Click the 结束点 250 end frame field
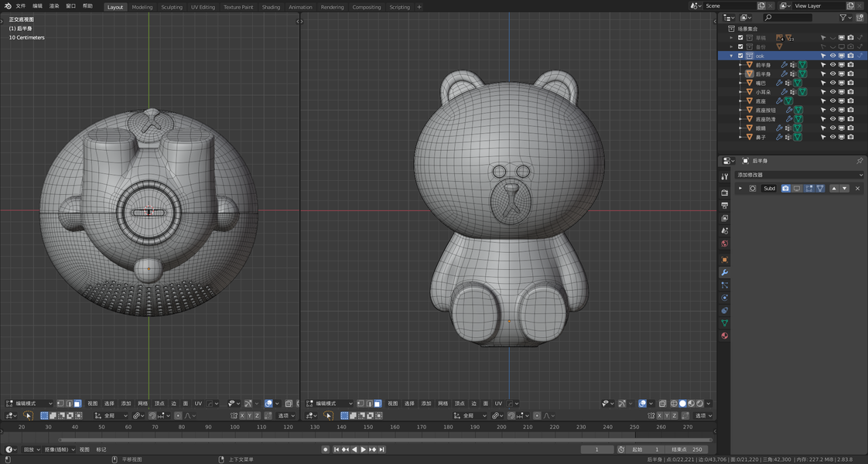This screenshot has width=868, height=464. coord(686,449)
